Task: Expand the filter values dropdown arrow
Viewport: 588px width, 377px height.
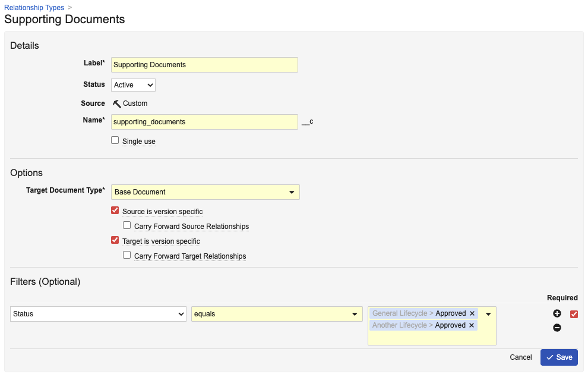Action: click(x=488, y=314)
